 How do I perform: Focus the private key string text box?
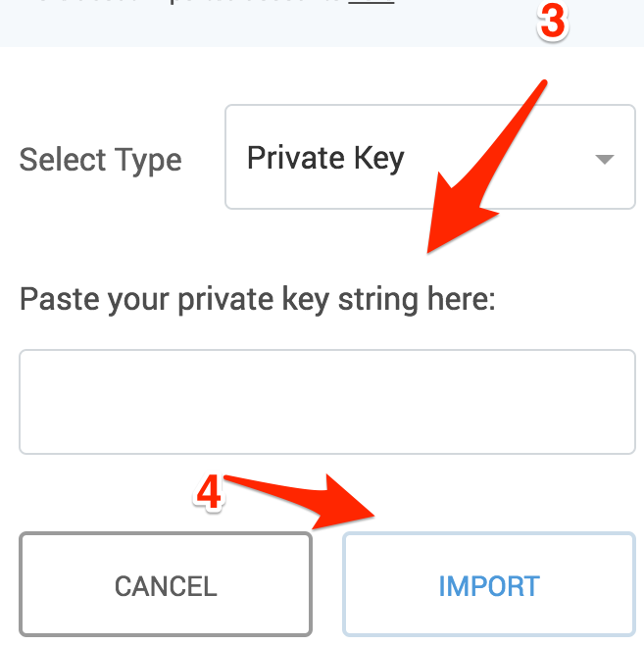(x=327, y=402)
